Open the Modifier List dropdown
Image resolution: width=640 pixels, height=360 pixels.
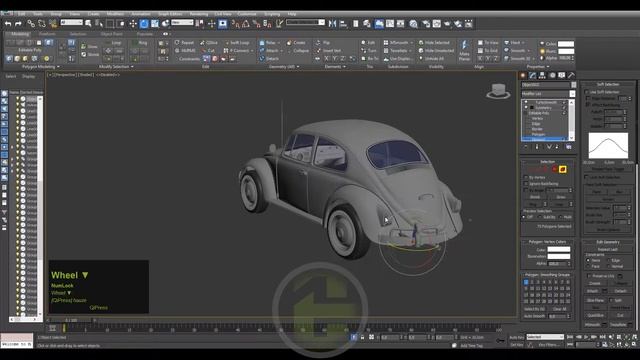click(548, 94)
